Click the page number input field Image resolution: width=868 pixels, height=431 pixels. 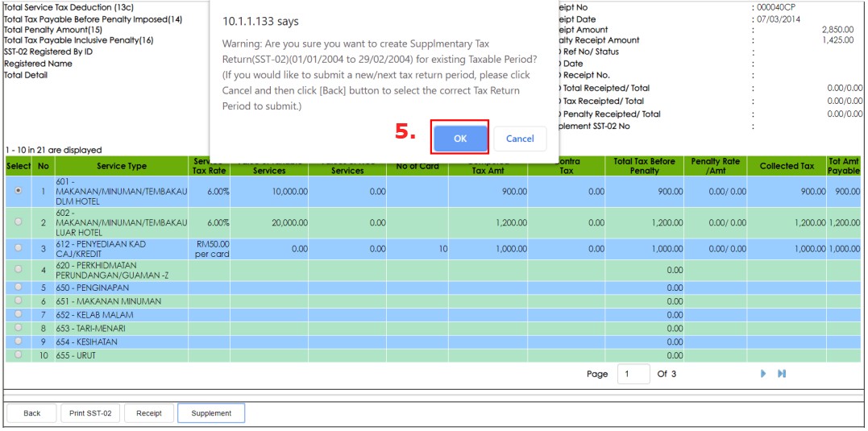click(633, 374)
